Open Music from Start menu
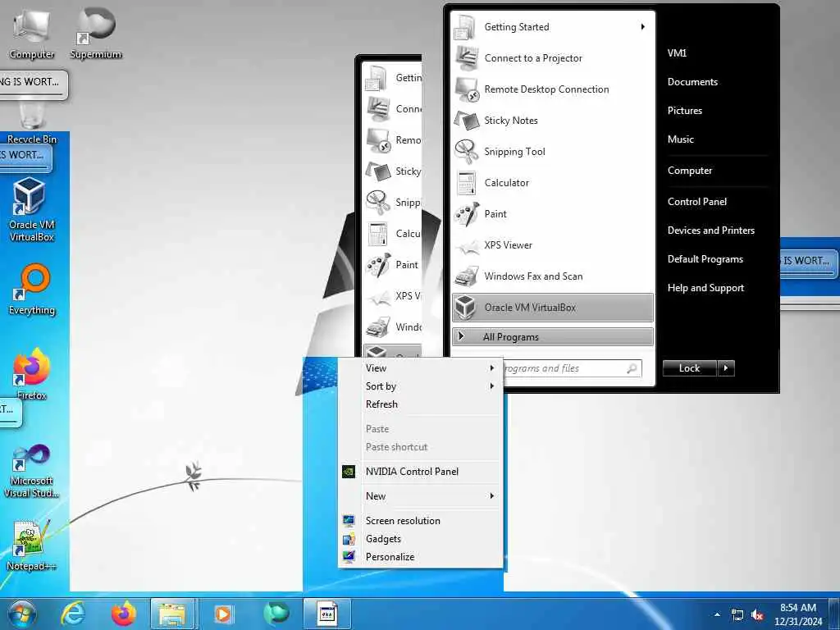Screen dimensions: 840x630 pyautogui.click(x=680, y=139)
